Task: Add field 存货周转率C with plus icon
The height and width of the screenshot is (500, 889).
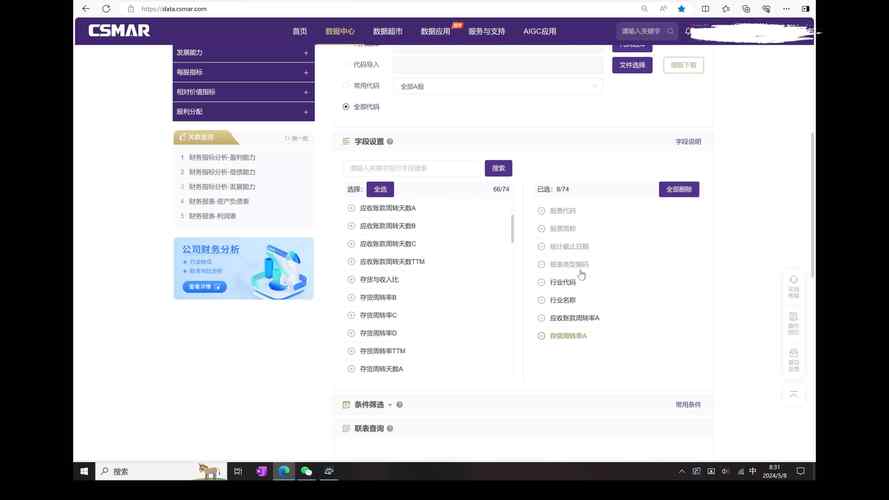Action: click(x=351, y=315)
